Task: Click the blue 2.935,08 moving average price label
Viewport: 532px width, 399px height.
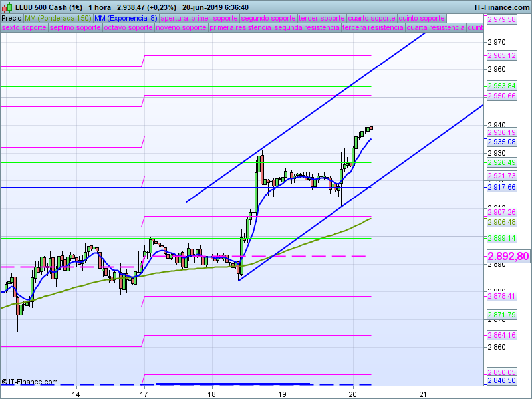Action: (501, 142)
